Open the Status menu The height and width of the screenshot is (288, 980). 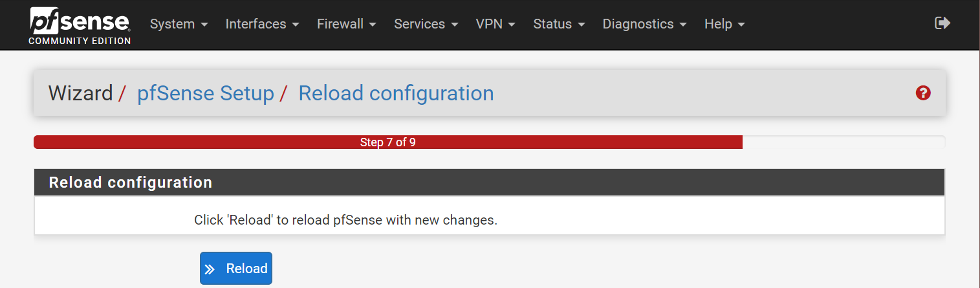coord(559,24)
